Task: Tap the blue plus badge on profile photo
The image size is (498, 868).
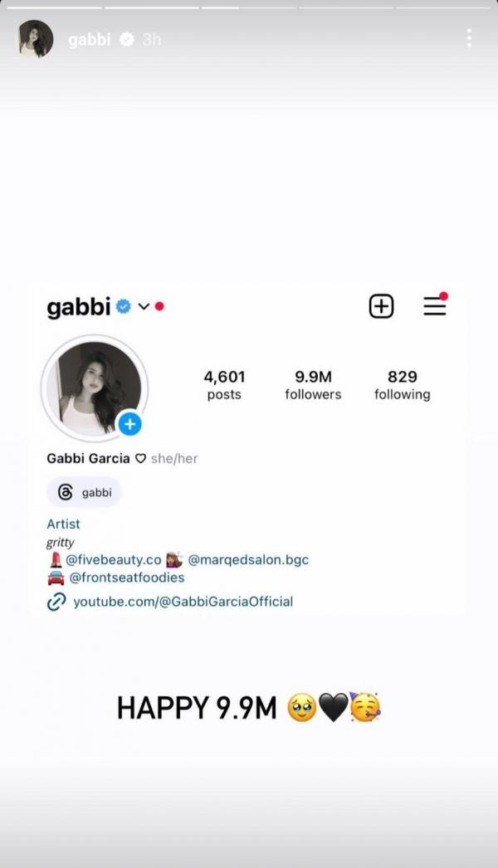Action: (129, 424)
